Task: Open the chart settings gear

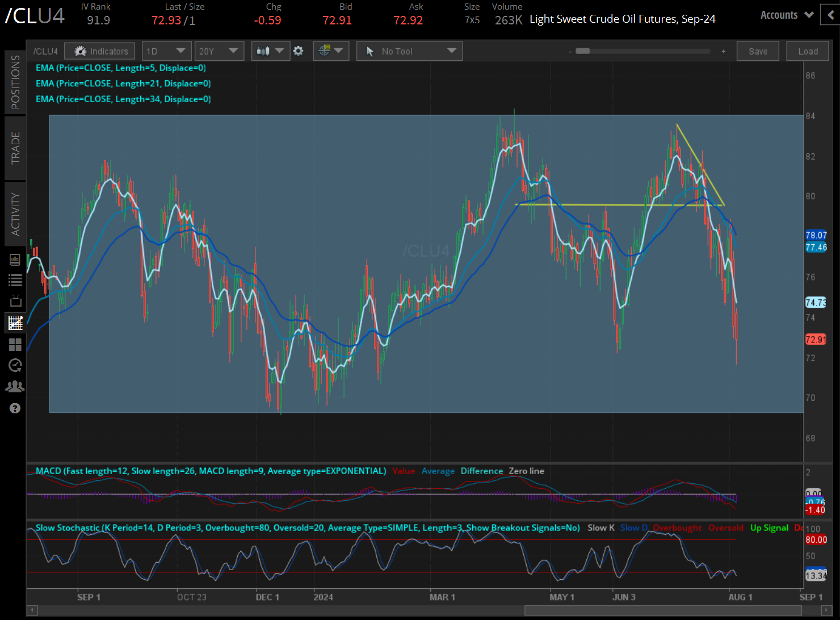Action: pos(298,51)
